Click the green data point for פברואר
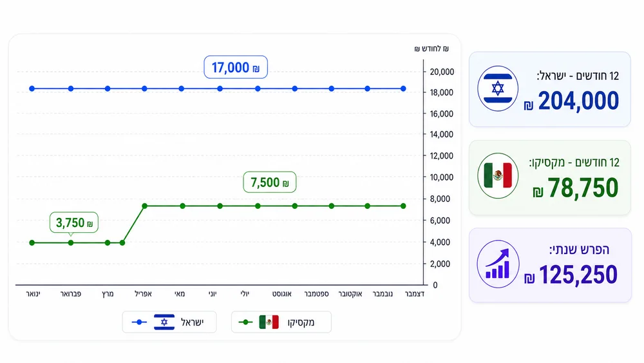Screen dimensions: 644x363 [71, 243]
